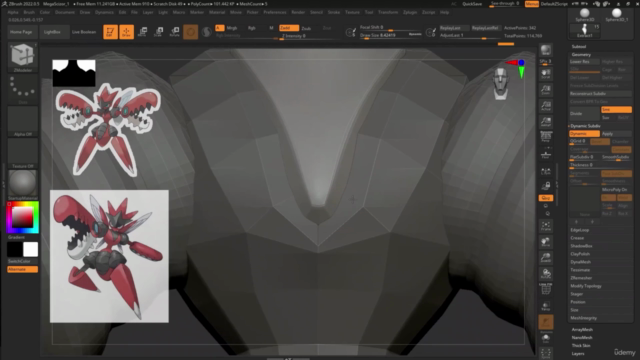
Task: Select the Move transform tool
Action: 142,32
